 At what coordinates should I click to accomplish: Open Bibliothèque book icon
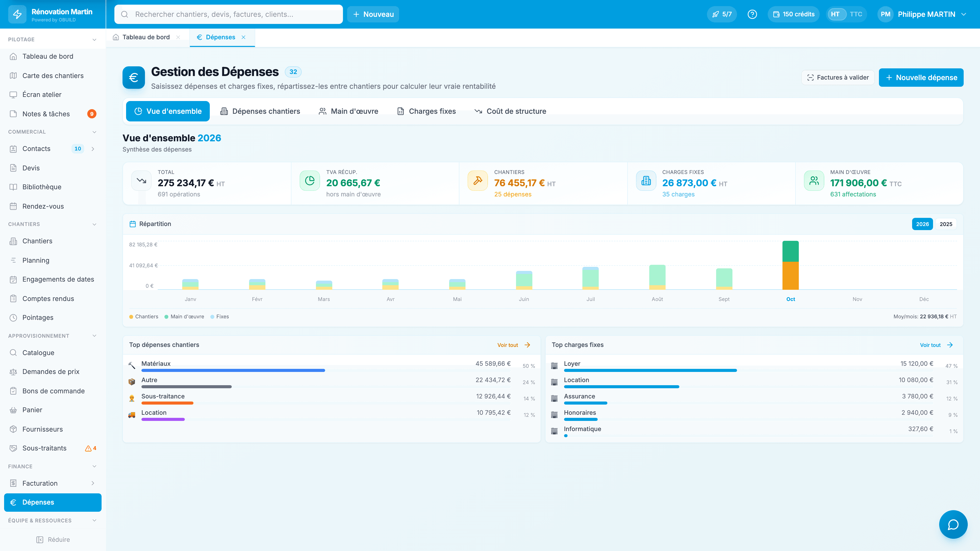[13, 187]
